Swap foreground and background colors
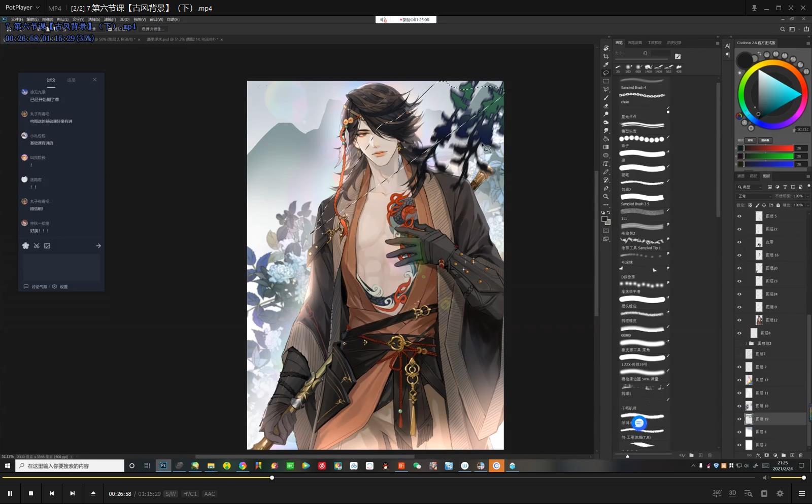The image size is (812, 504). [609, 212]
